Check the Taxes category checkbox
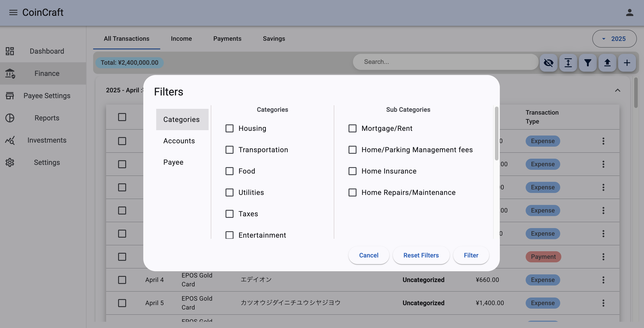The image size is (644, 328). click(229, 214)
